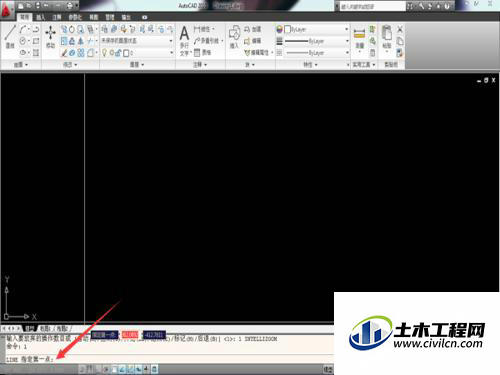The height and width of the screenshot is (375, 500).
Task: Click the Mirror tool in Modify panel
Action: 80,41
